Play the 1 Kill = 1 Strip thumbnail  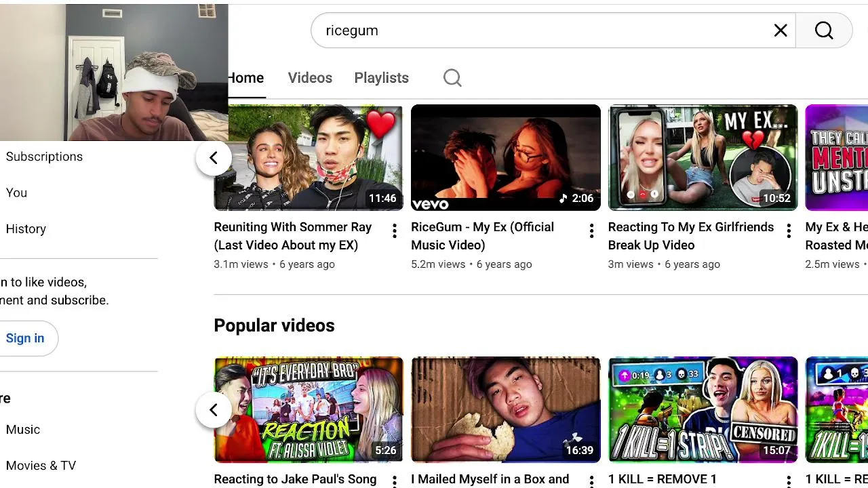pyautogui.click(x=703, y=409)
